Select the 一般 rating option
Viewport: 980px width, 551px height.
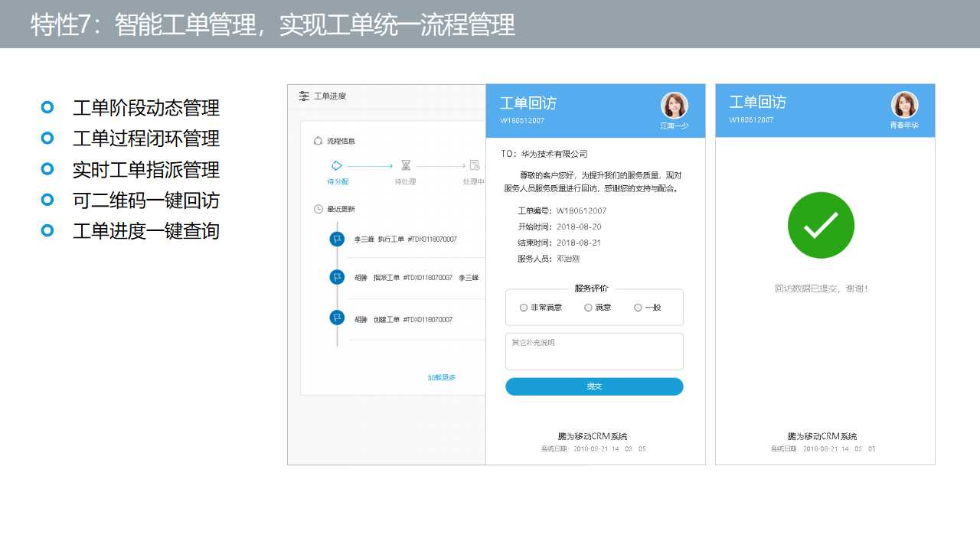[638, 308]
